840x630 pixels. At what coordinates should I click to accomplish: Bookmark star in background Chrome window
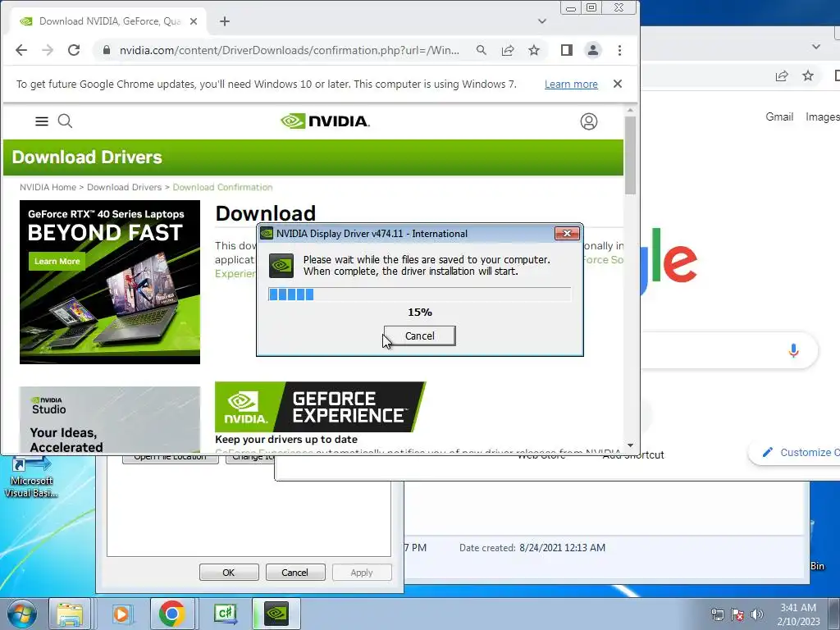pyautogui.click(x=808, y=76)
